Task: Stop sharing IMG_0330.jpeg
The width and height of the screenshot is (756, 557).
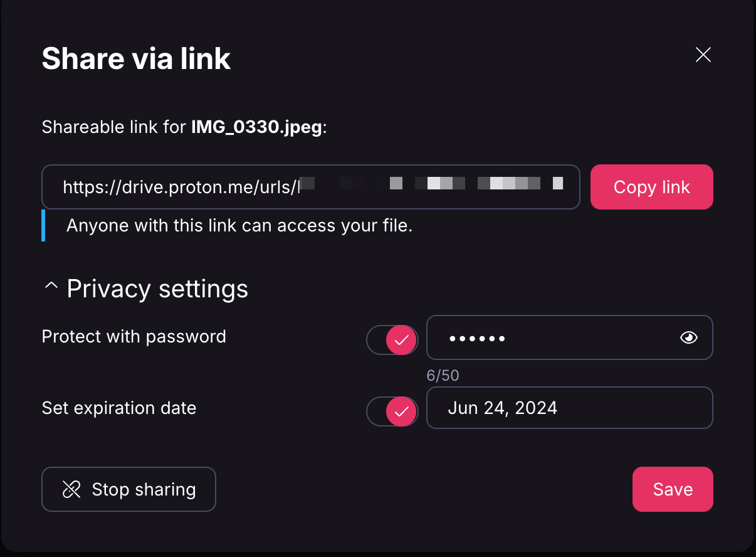Action: (x=129, y=489)
